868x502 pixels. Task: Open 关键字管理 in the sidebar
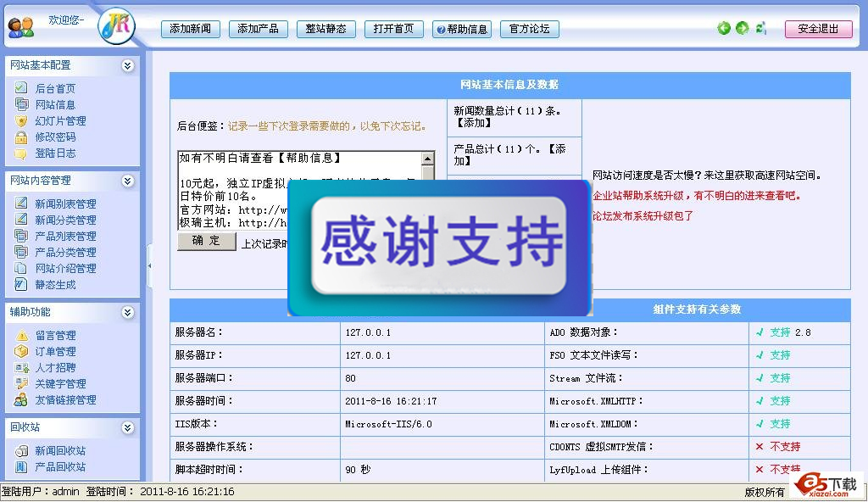60,383
